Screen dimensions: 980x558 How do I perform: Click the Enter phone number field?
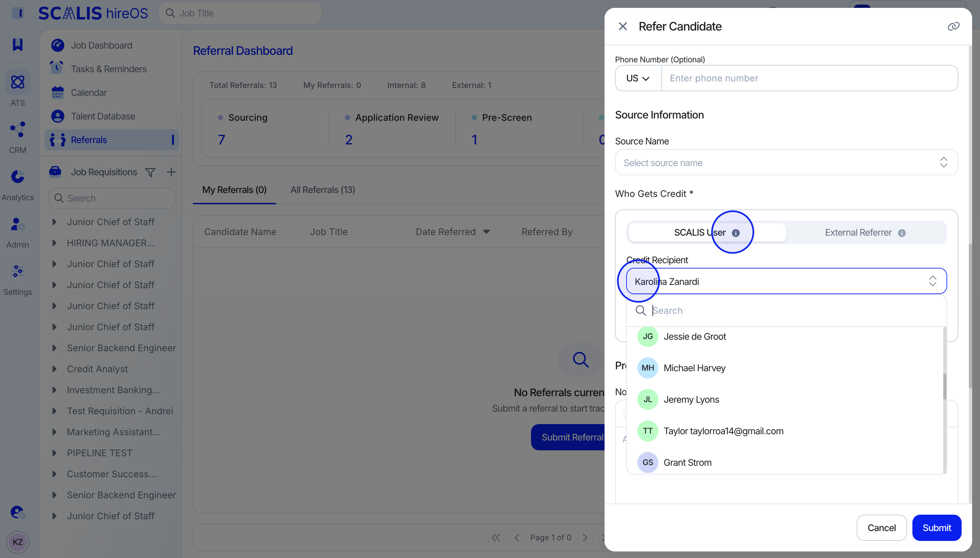(x=808, y=78)
